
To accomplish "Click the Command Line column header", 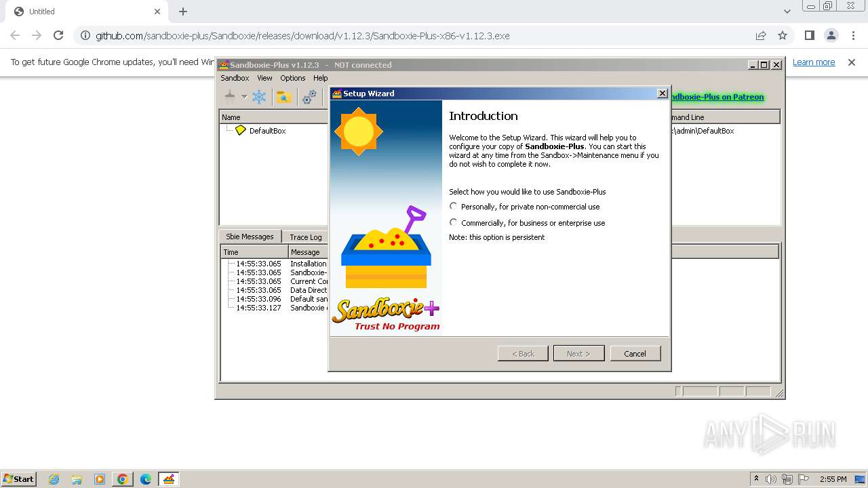I will tap(725, 117).
